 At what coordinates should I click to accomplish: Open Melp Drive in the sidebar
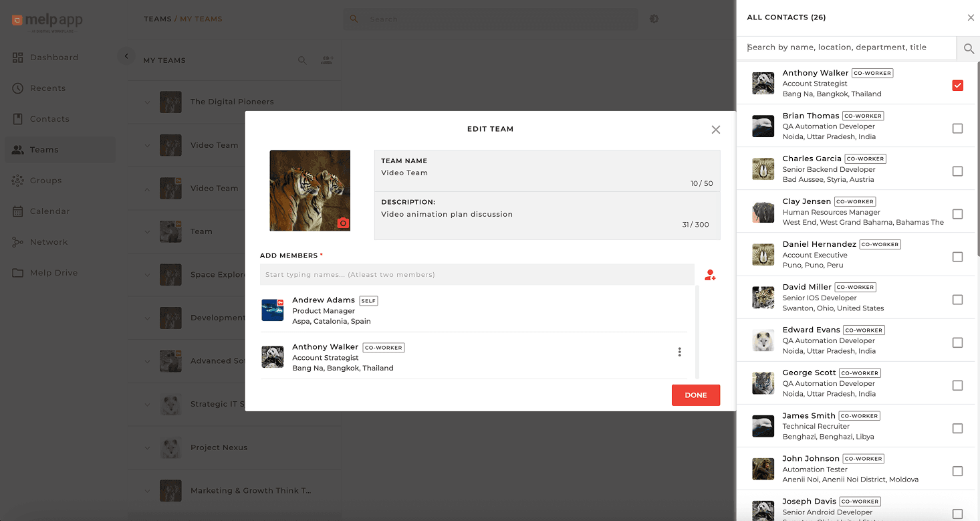coord(56,272)
